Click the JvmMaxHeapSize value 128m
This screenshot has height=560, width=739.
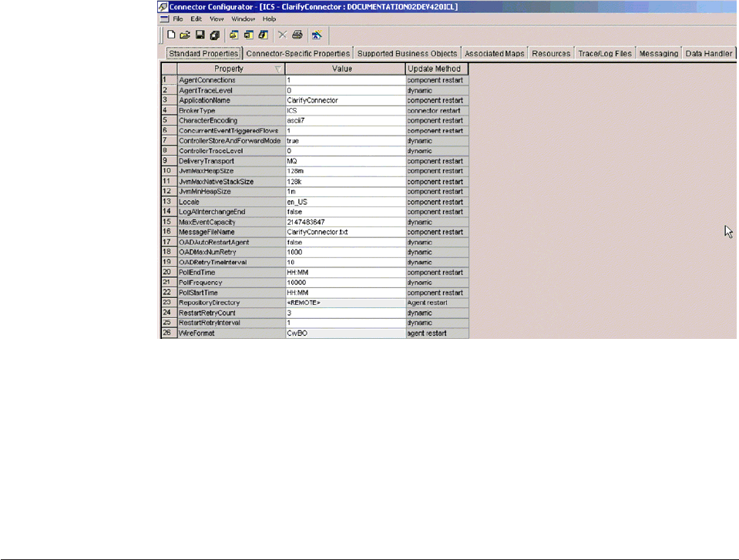[345, 172]
